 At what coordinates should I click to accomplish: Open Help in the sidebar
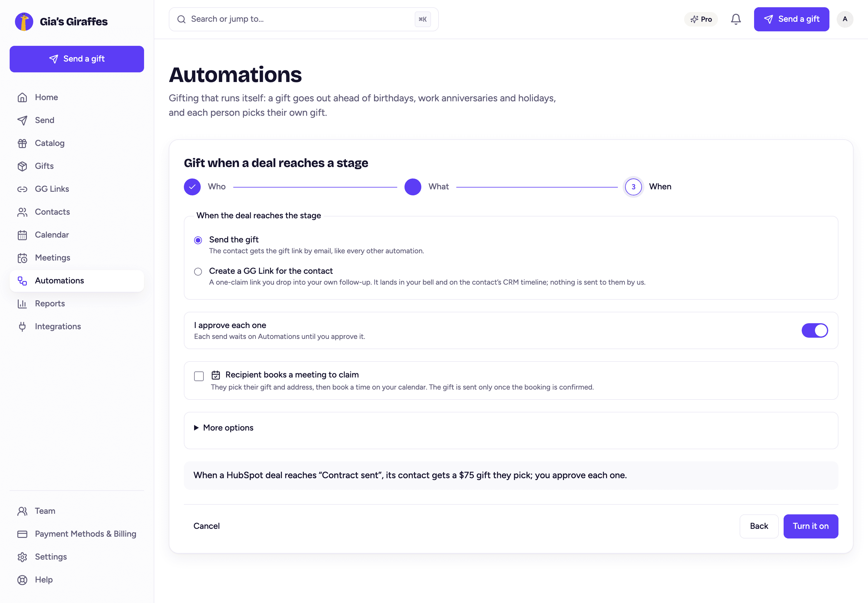77,580
